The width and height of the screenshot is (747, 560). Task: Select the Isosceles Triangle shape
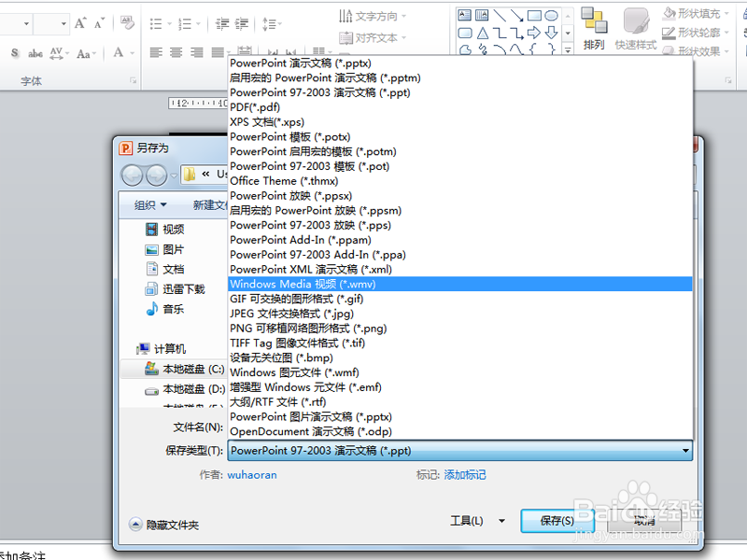tap(482, 33)
